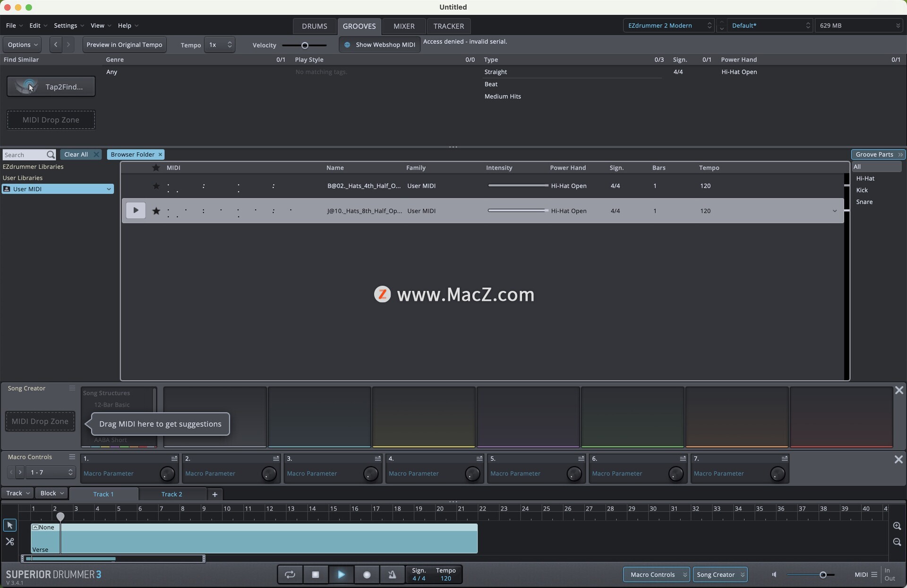Click the Tap2Find button
Image resolution: width=907 pixels, height=588 pixels.
click(x=51, y=86)
